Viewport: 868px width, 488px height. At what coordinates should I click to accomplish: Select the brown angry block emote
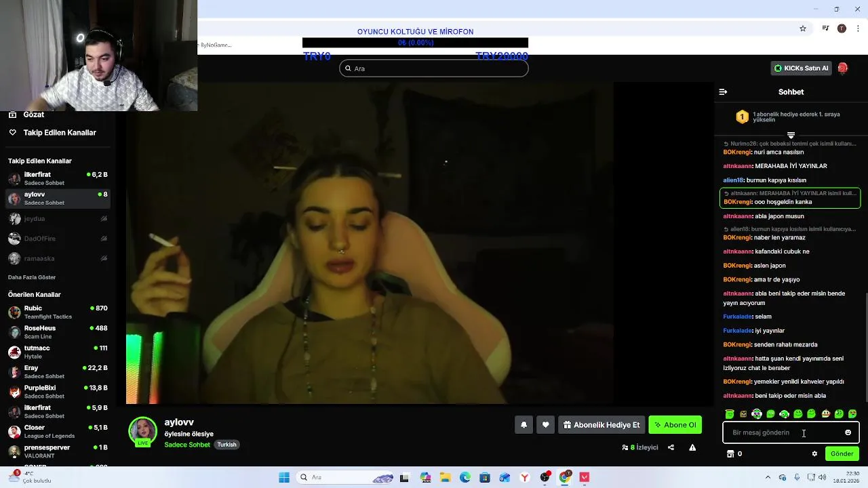pyautogui.click(x=743, y=413)
